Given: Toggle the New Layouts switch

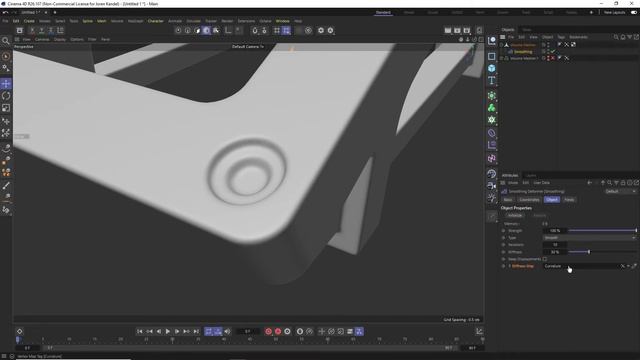Looking at the screenshot, I should [x=633, y=12].
